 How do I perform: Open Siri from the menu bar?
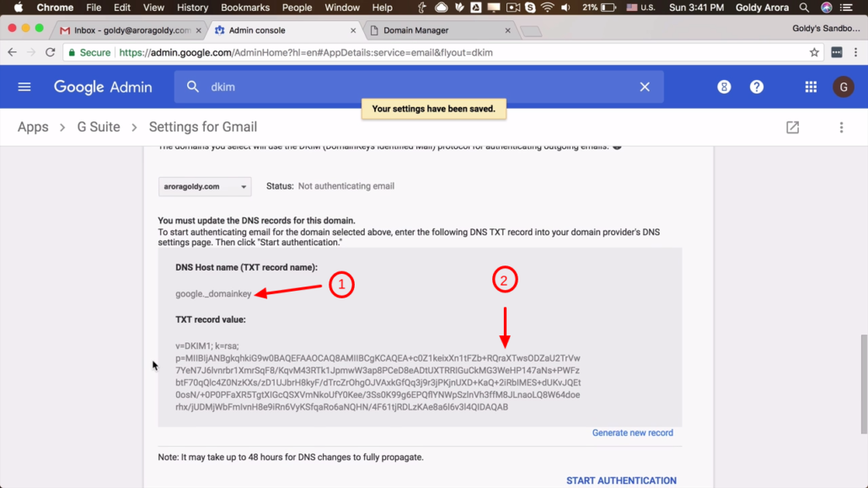tap(826, 8)
